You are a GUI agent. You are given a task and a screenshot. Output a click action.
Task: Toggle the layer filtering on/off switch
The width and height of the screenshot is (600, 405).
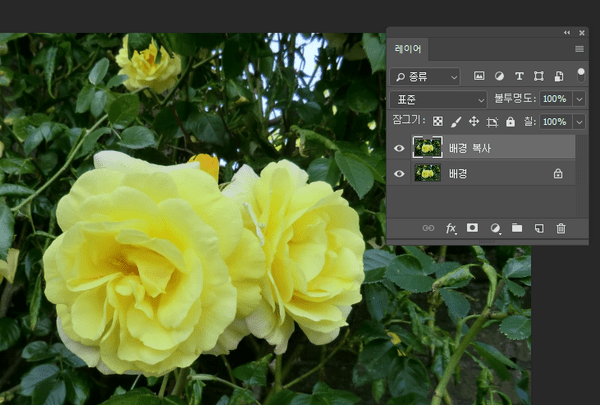coord(579,74)
